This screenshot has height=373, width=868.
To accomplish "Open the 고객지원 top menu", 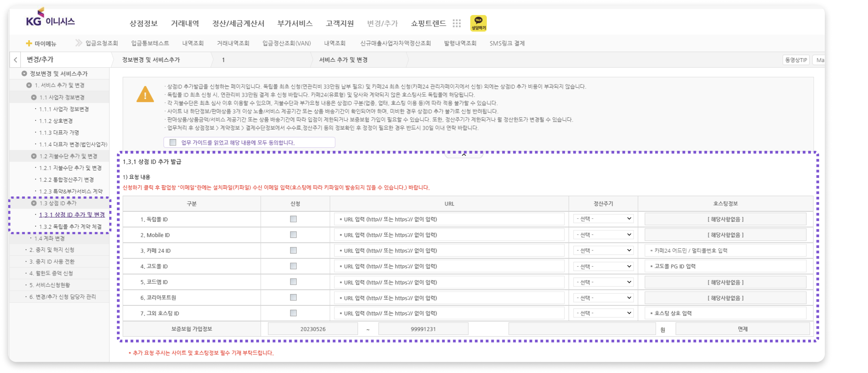I will [x=340, y=23].
